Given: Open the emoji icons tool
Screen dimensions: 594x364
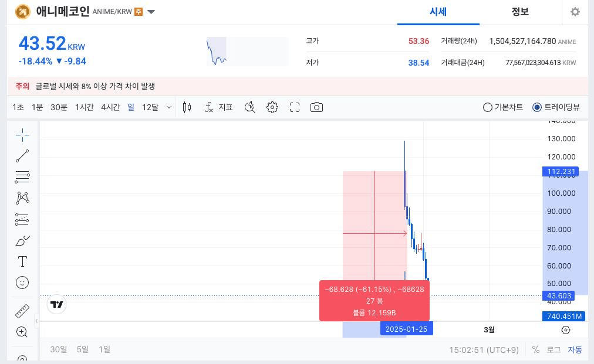Looking at the screenshot, I should pyautogui.click(x=22, y=283).
